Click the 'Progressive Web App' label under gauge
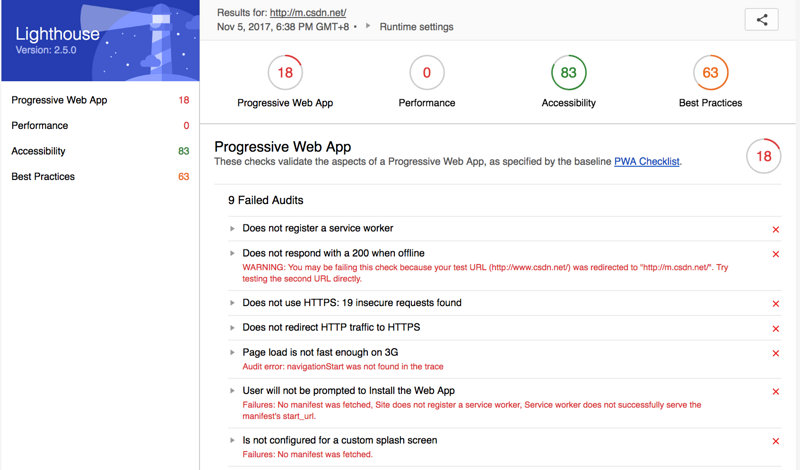800x470 pixels. pyautogui.click(x=285, y=103)
